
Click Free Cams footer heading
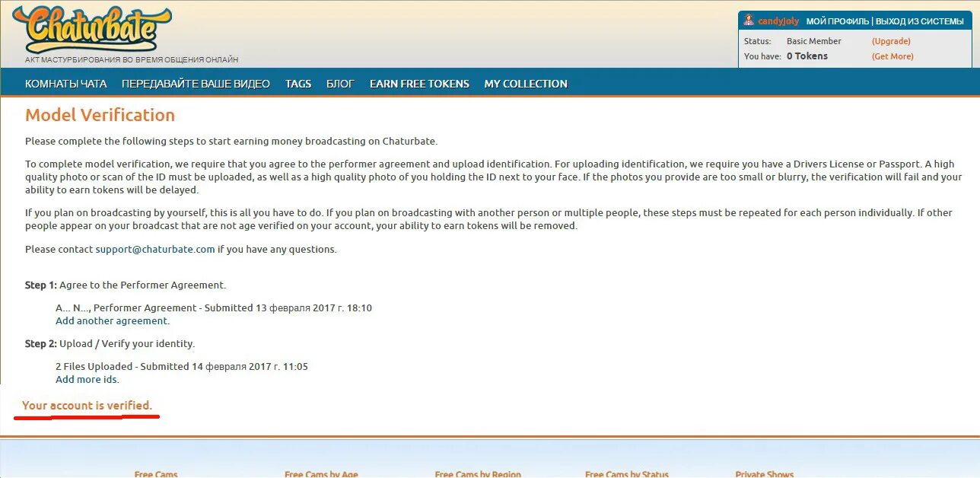[156, 474]
